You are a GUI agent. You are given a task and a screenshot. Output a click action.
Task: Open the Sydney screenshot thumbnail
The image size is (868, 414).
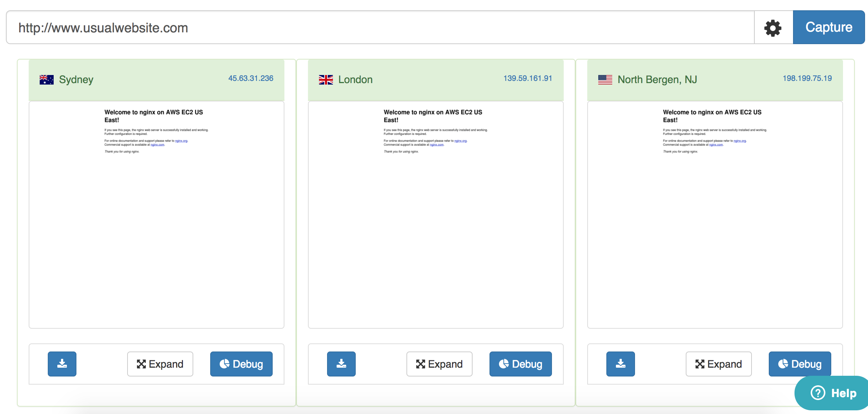click(157, 215)
